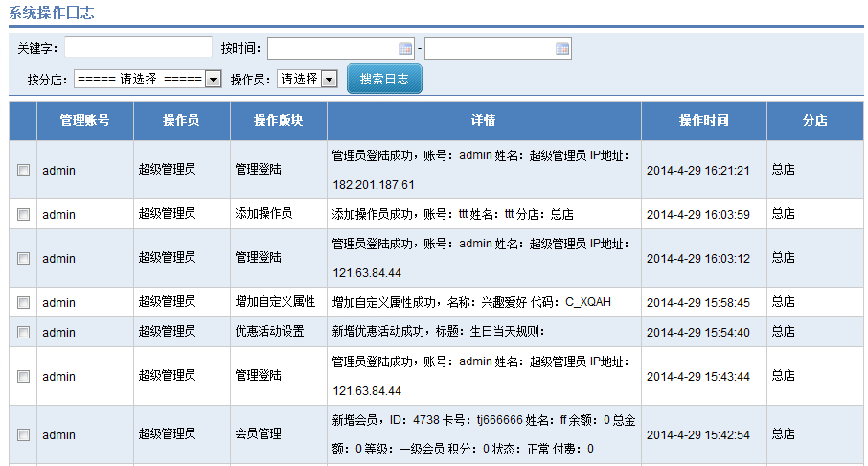Viewport: 868px width, 466px height.
Task: Click the 搜索日志 search button
Action: [x=384, y=79]
